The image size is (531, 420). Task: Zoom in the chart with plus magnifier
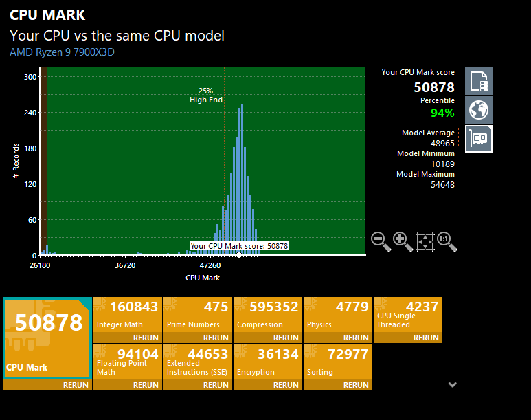[403, 242]
